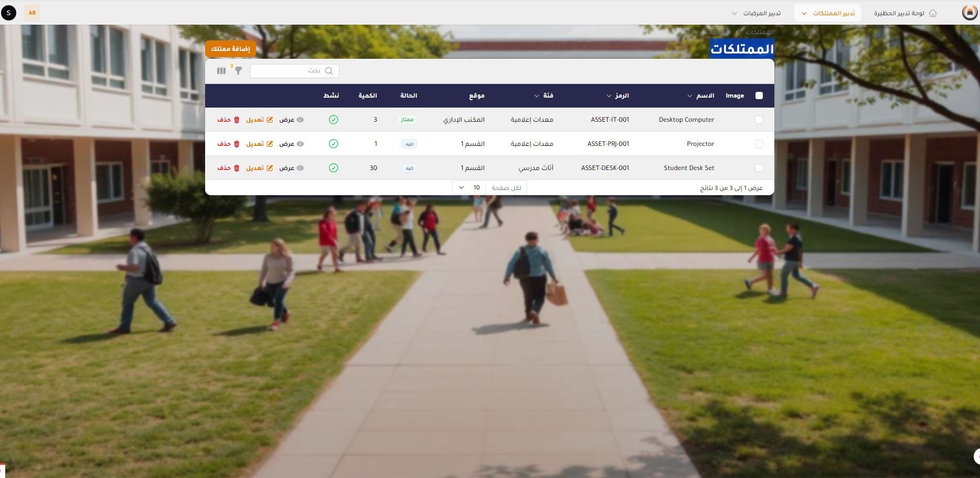Click the بحث search field
This screenshot has width=980, height=478.
coord(287,71)
